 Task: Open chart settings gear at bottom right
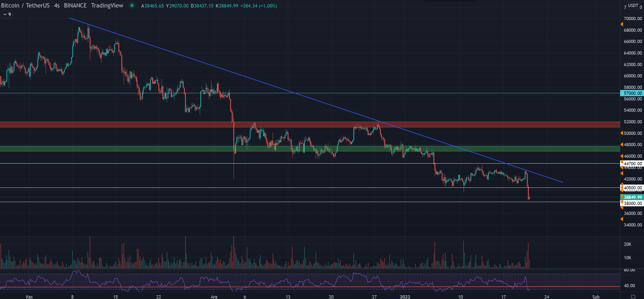tap(633, 296)
